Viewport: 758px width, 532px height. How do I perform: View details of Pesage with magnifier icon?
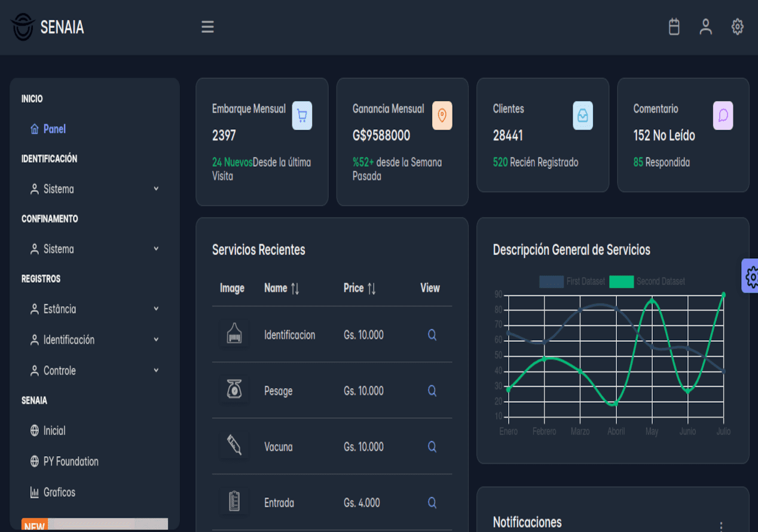click(432, 391)
